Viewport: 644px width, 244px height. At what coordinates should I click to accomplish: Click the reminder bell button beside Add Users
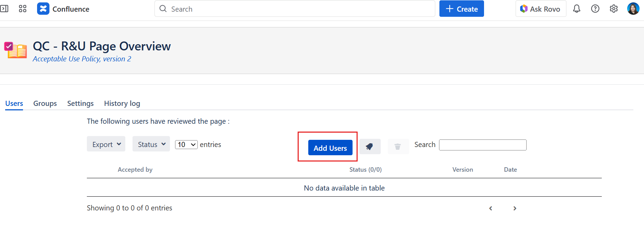coord(370,147)
